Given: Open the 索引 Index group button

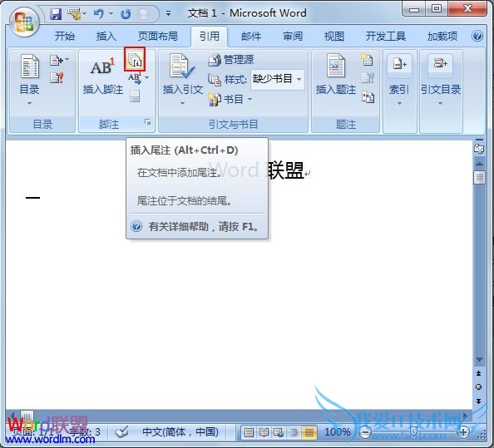Looking at the screenshot, I should point(399,80).
